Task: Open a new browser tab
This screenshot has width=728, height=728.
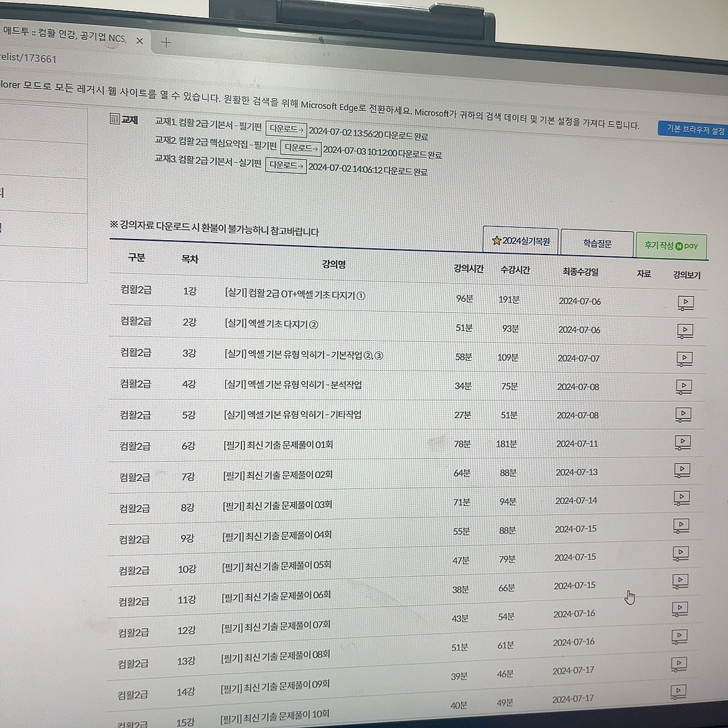Action: pyautogui.click(x=166, y=42)
